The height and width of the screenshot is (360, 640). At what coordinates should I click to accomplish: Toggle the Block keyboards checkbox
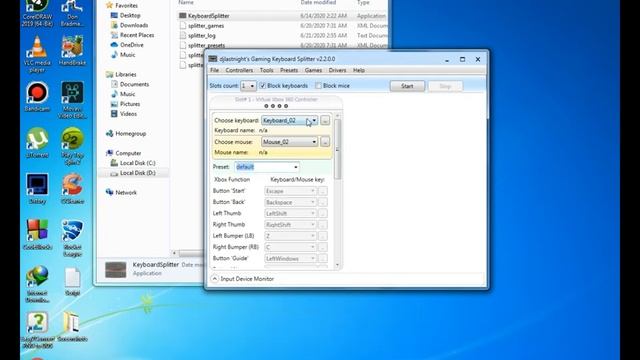263,86
